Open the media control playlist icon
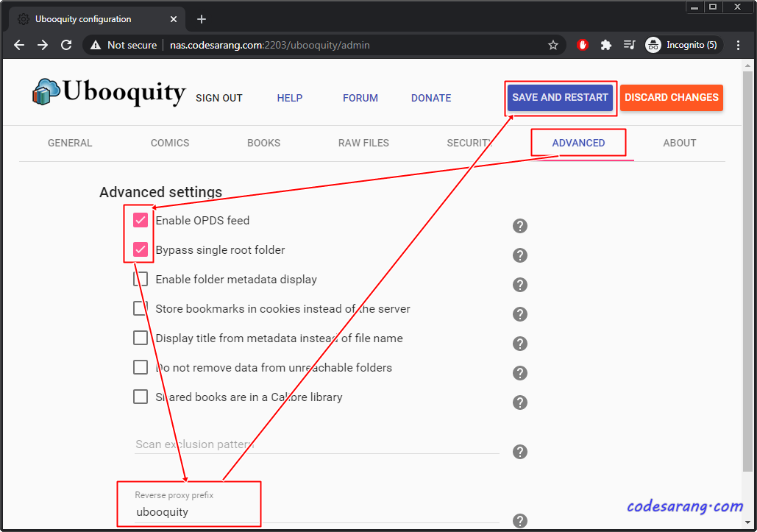The image size is (757, 532). click(x=629, y=45)
